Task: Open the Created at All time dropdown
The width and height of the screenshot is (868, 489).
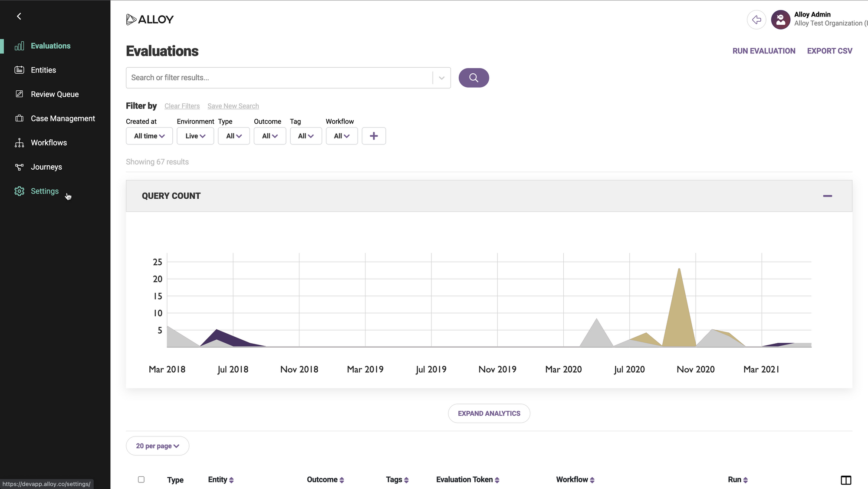Action: (x=149, y=136)
